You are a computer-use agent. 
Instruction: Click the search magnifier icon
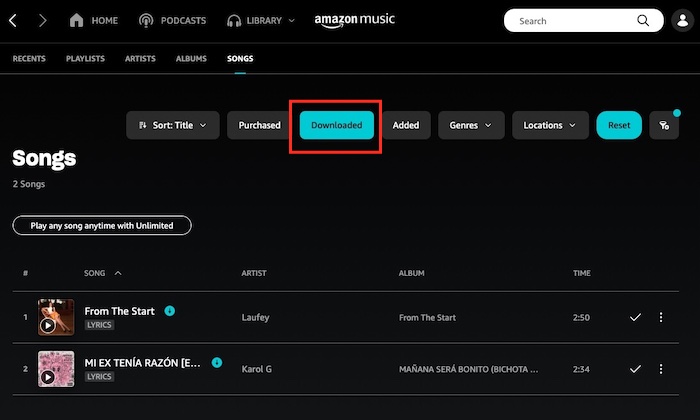coord(642,20)
